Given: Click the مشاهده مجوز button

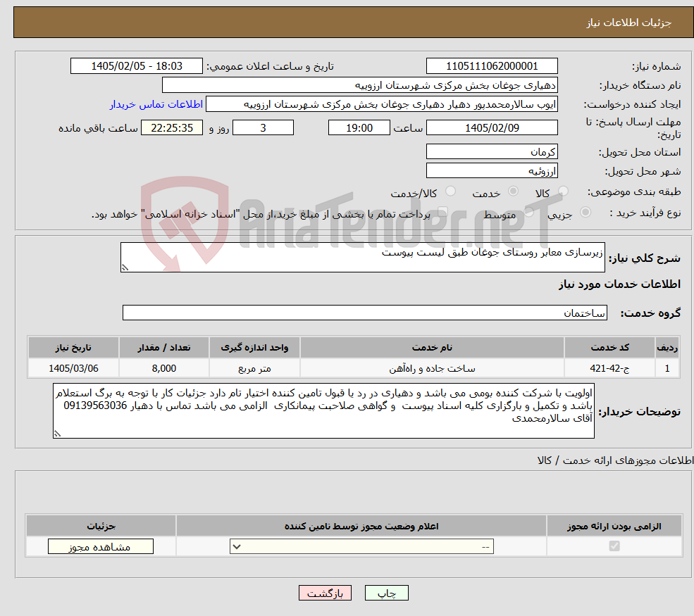Looking at the screenshot, I should [x=101, y=546].
